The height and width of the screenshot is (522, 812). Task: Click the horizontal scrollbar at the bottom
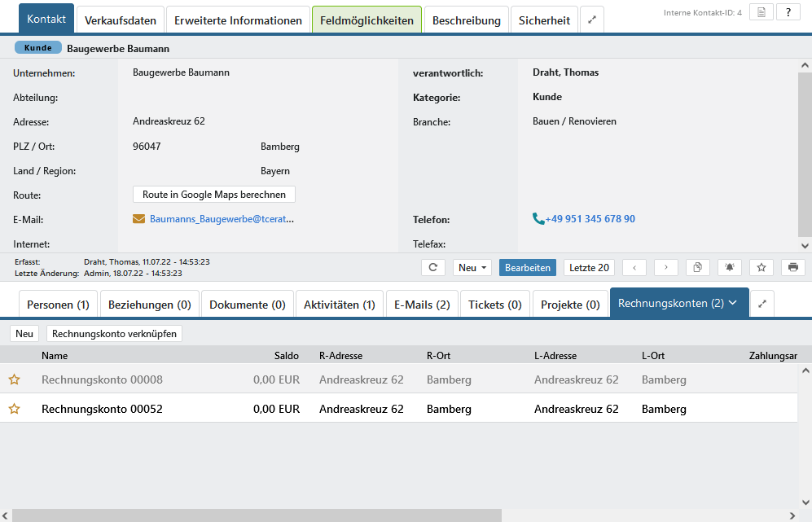tap(257, 515)
